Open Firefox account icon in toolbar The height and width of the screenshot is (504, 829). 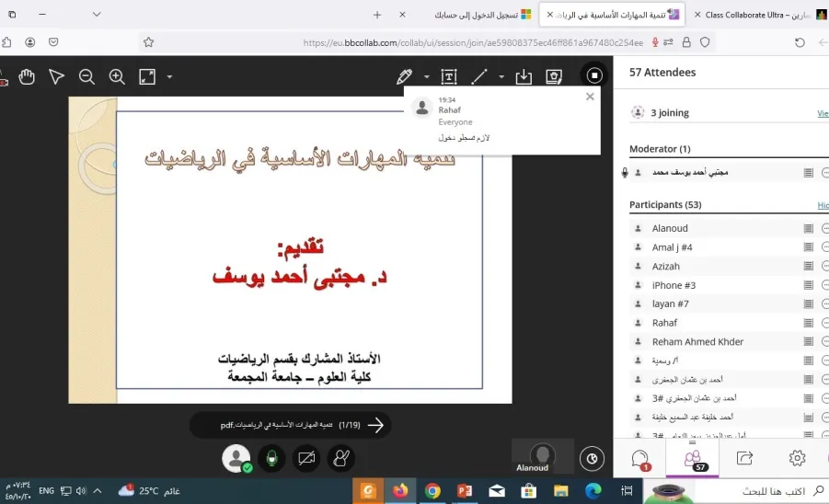pyautogui.click(x=30, y=42)
